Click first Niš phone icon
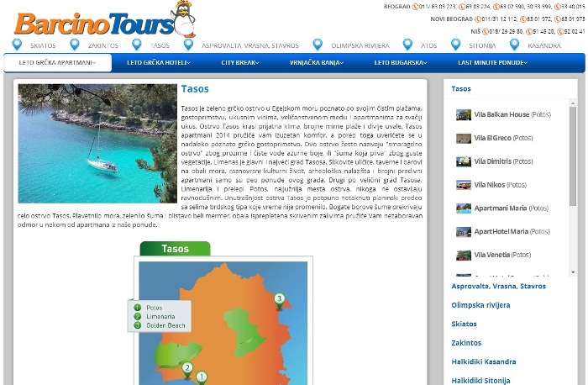 pyautogui.click(x=485, y=32)
